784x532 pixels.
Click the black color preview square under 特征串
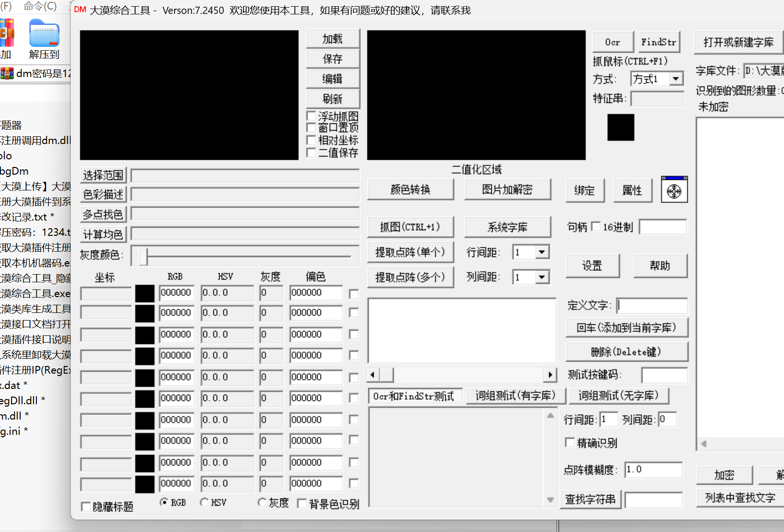point(620,127)
